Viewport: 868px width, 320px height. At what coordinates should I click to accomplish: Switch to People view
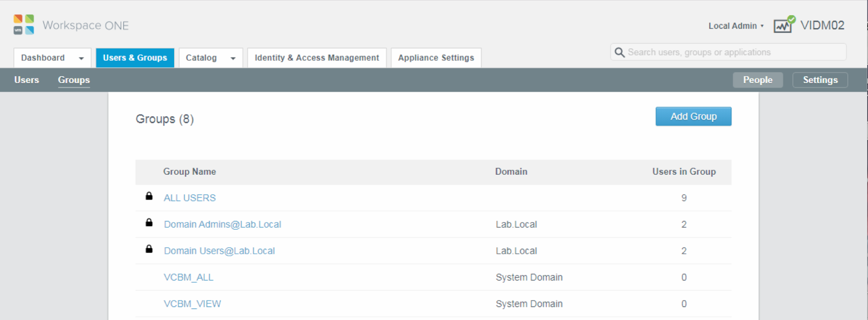click(757, 80)
